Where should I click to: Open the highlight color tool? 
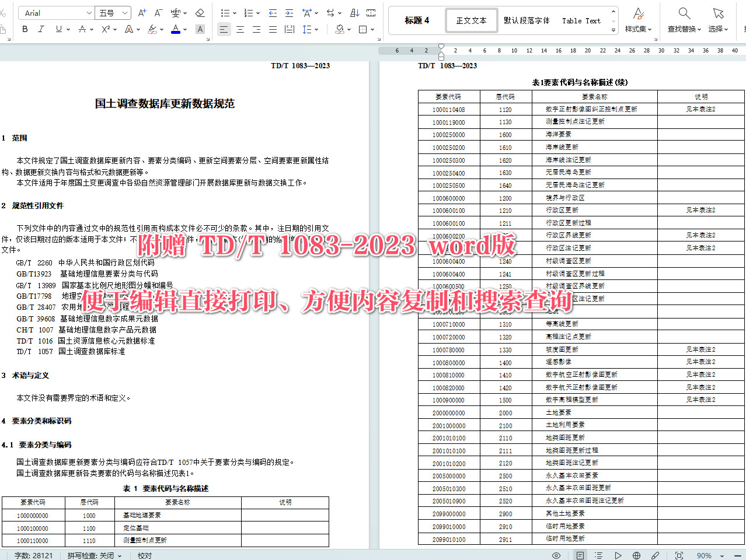coord(151,29)
